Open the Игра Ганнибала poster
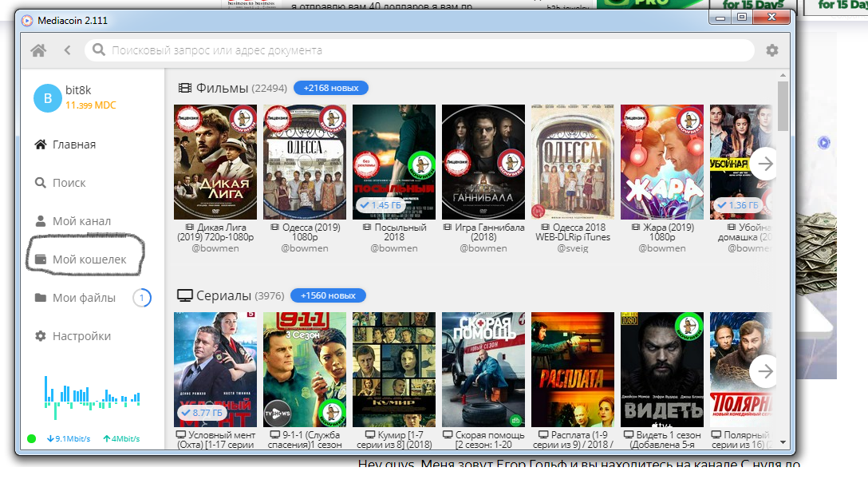The width and height of the screenshot is (868, 503). tap(483, 162)
